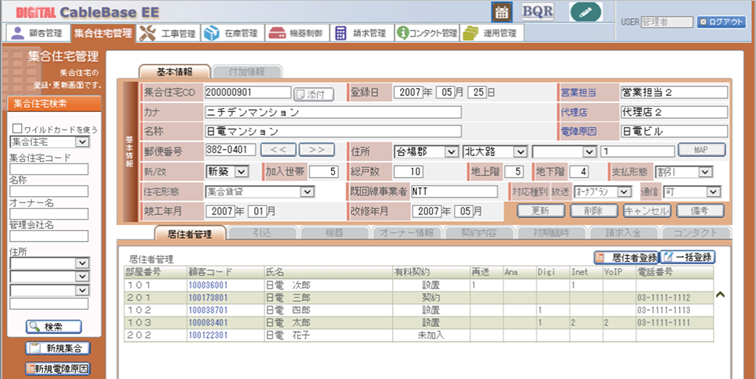Image resolution: width=756 pixels, height=379 pixels.
Task: Select the 集合住宅管理 main tab
Action: tap(103, 33)
